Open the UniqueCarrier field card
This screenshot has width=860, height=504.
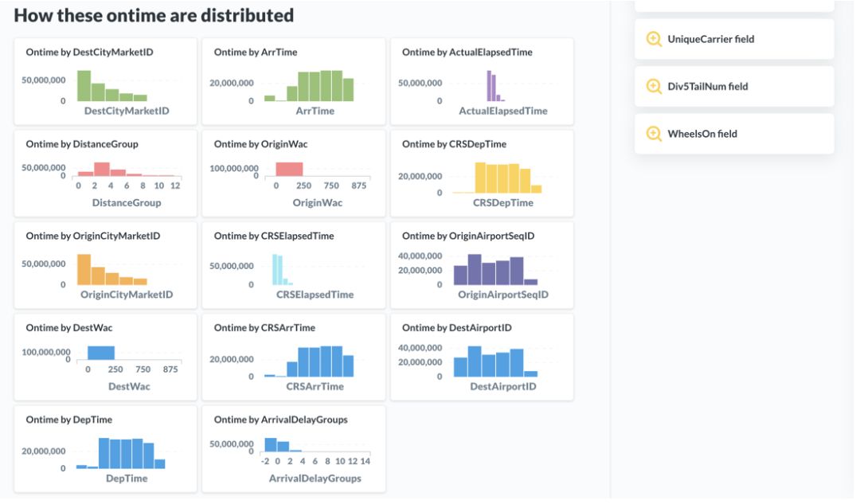click(734, 39)
